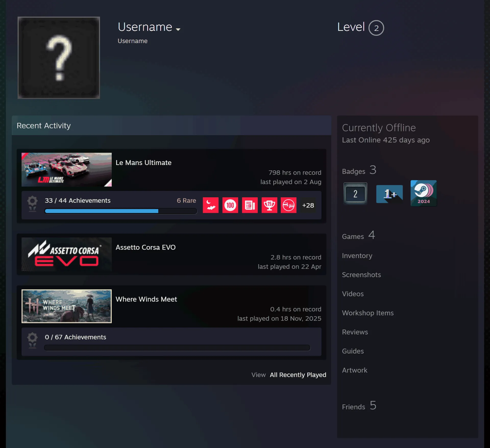This screenshot has height=448, width=490.
Task: Open the Inventory link
Action: coord(357,256)
